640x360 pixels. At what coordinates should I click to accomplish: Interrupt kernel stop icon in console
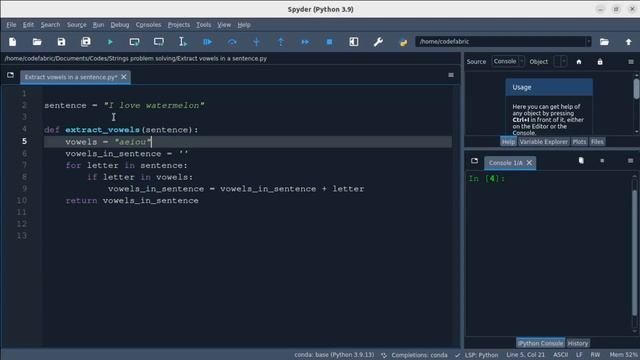pos(602,161)
